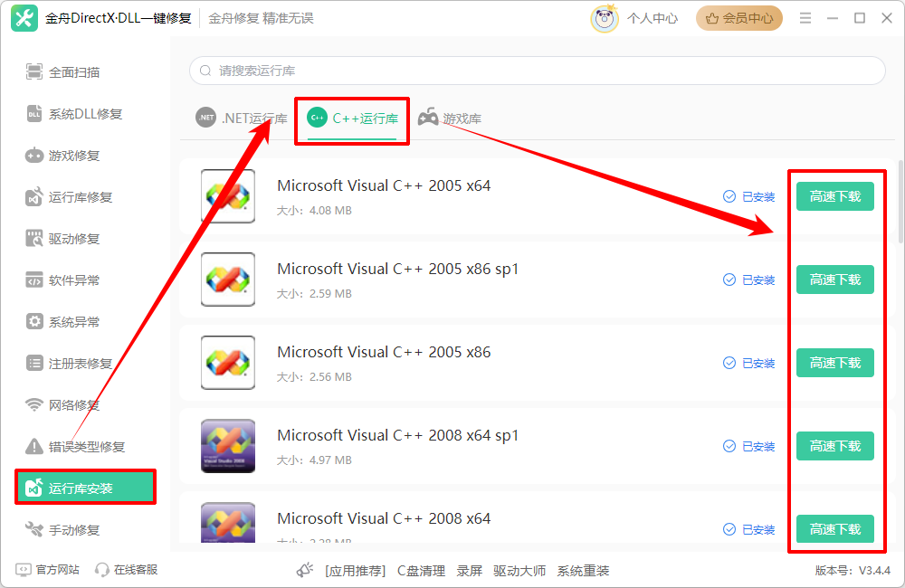This screenshot has height=588, width=905.
Task: Select 软件异常 sidebar item
Action: pyautogui.click(x=62, y=280)
